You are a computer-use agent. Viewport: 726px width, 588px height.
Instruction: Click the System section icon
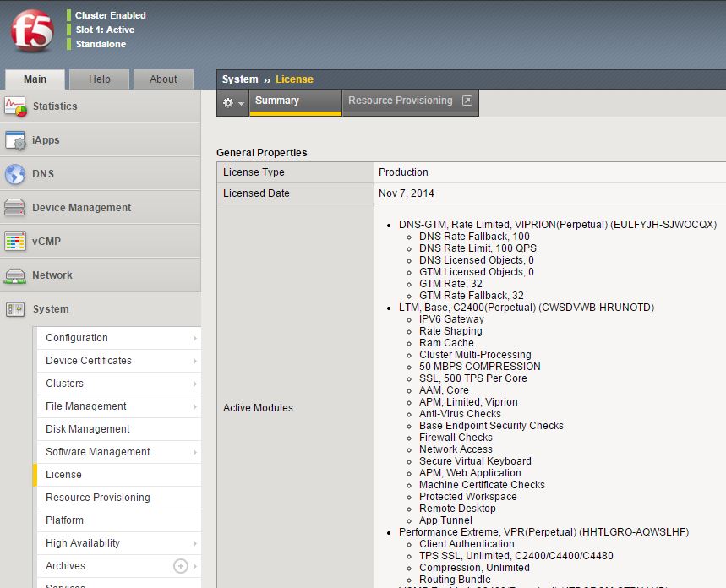tap(15, 309)
